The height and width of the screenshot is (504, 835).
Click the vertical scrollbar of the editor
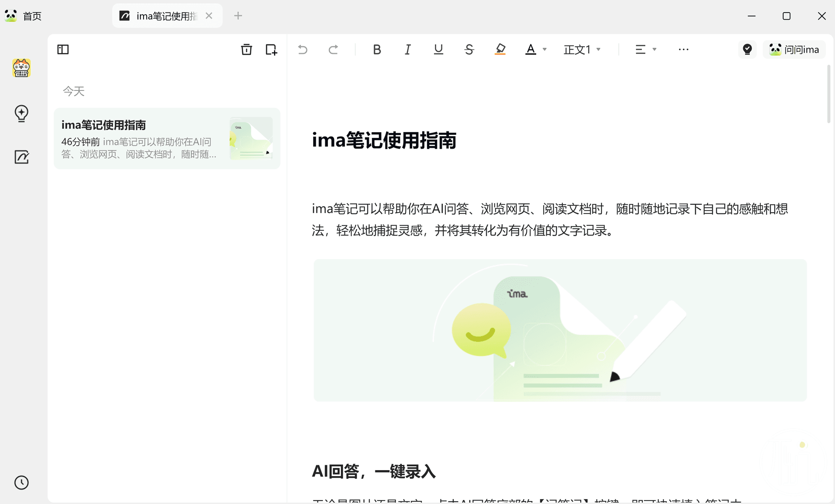(829, 94)
